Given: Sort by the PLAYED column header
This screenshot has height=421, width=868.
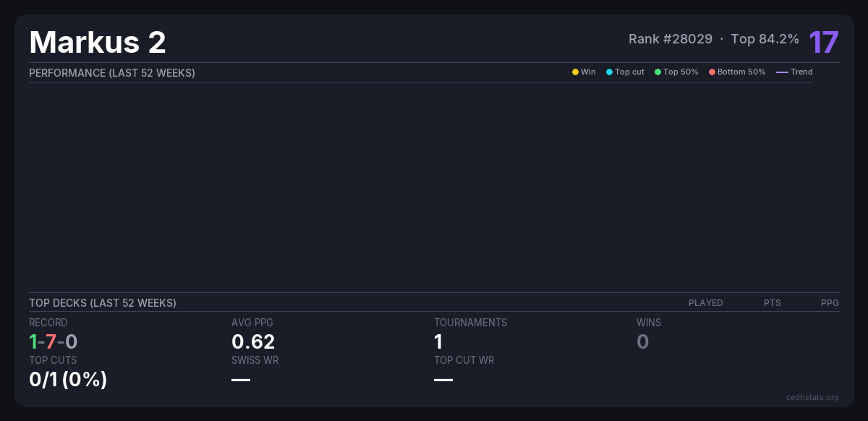Looking at the screenshot, I should click(x=705, y=303).
